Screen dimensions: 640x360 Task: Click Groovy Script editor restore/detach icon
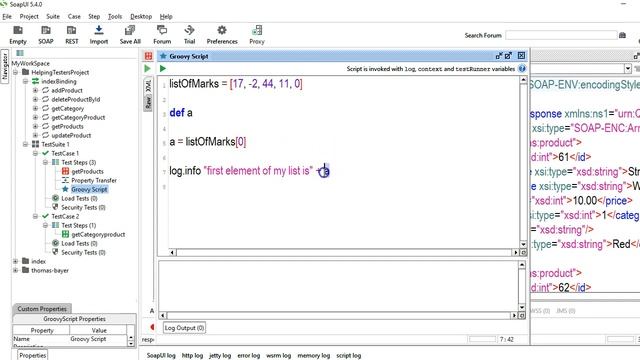tap(499, 56)
